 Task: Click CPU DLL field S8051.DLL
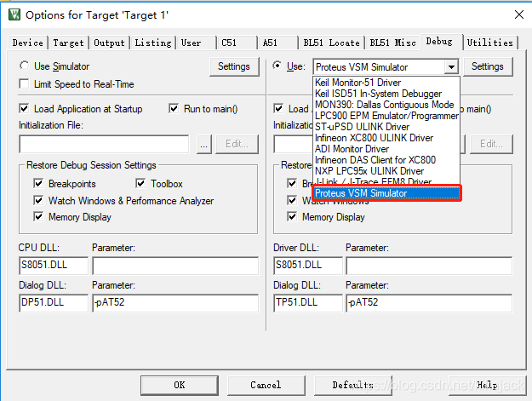[x=54, y=266]
